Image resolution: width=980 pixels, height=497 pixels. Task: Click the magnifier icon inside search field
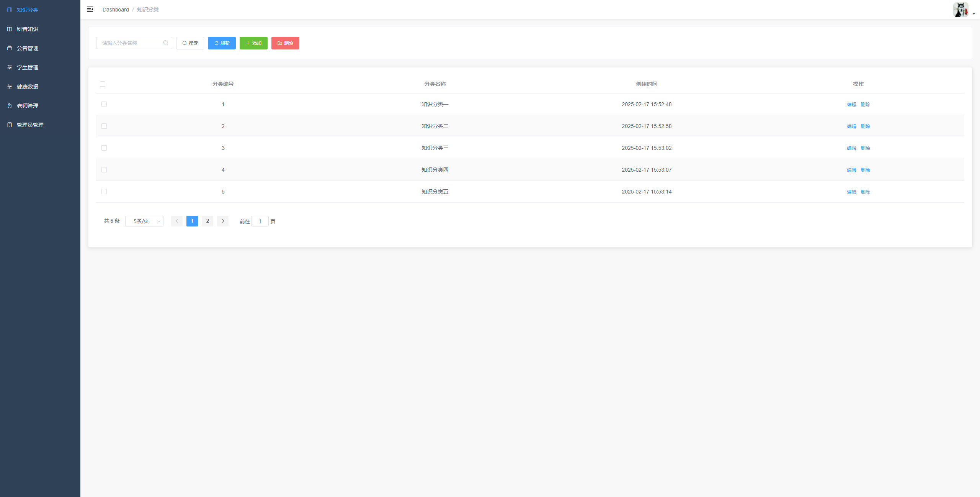coord(165,43)
